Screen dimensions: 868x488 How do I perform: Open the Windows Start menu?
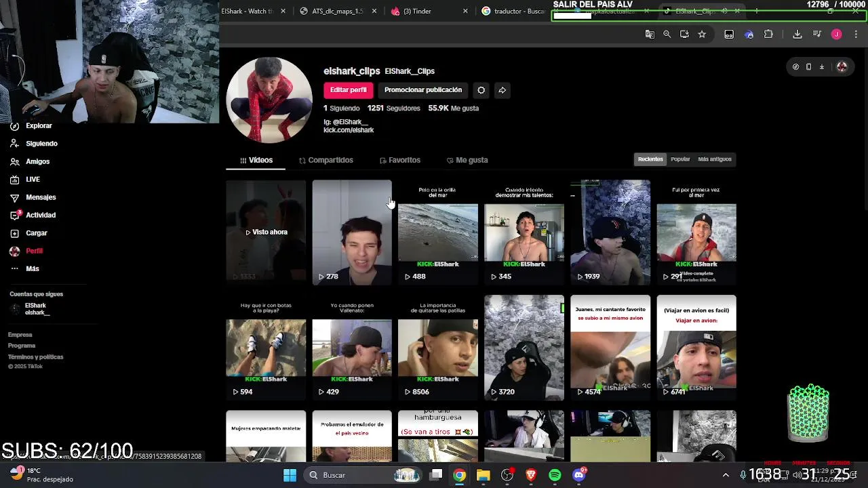[290, 475]
